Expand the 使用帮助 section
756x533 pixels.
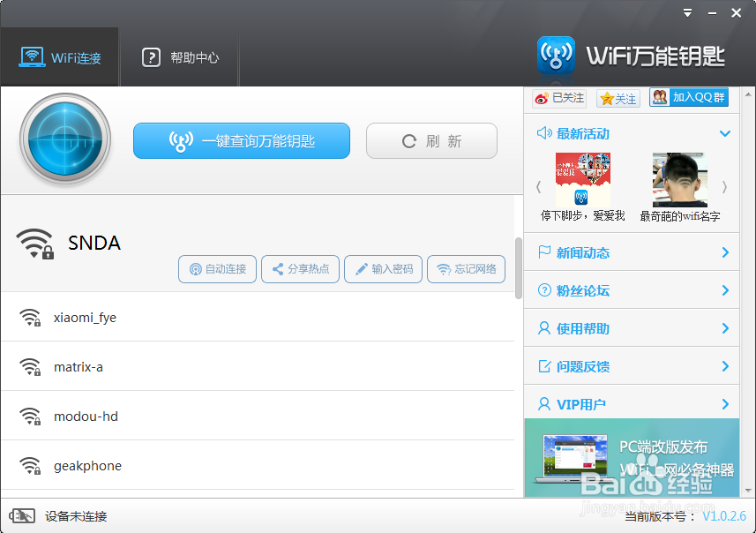(x=632, y=328)
